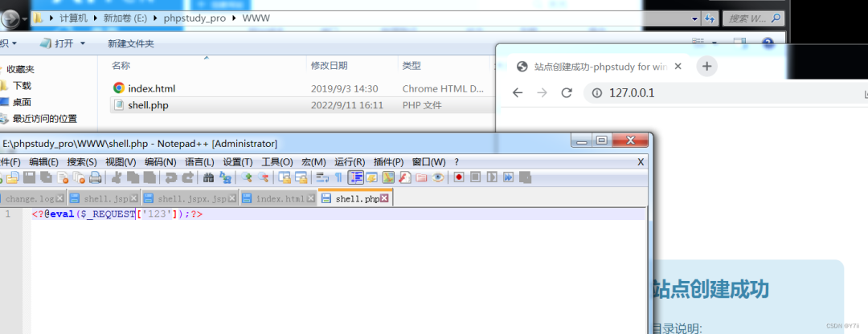Expand the 打开 dropdown arrow in Explorer
Screen dimensions: 868x334
coord(83,43)
